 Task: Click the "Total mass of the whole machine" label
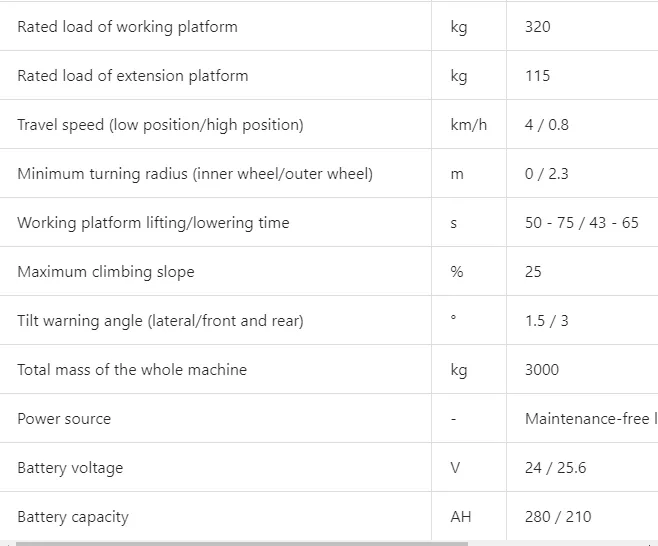point(132,370)
